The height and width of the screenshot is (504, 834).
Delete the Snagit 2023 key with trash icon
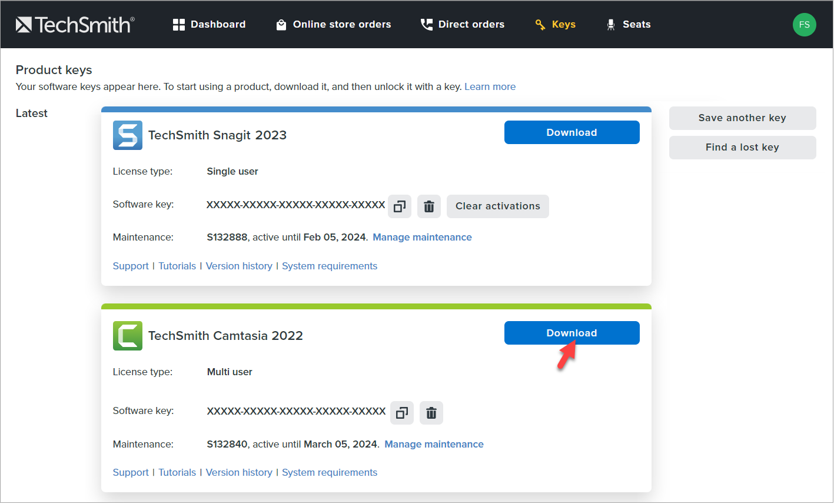[429, 206]
